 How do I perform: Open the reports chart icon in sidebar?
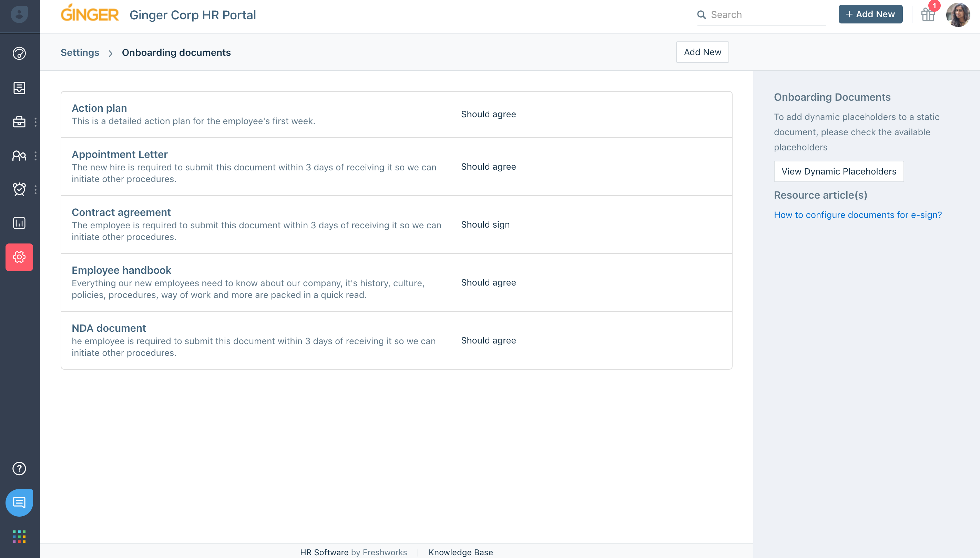coord(19,223)
